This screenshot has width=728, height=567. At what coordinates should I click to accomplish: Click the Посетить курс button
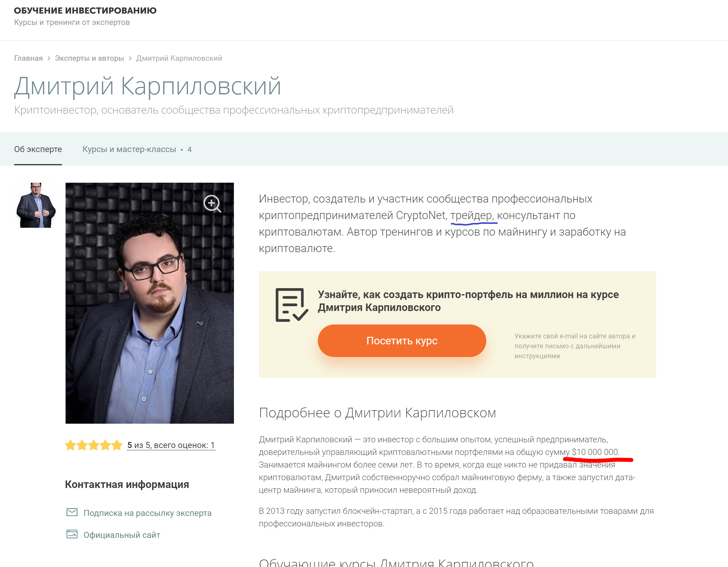[402, 341]
